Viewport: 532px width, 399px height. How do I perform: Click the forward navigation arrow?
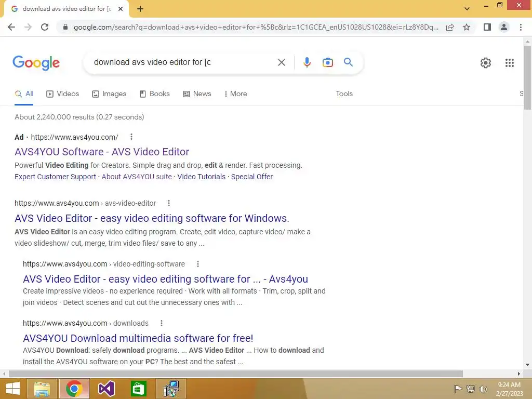[x=28, y=27]
